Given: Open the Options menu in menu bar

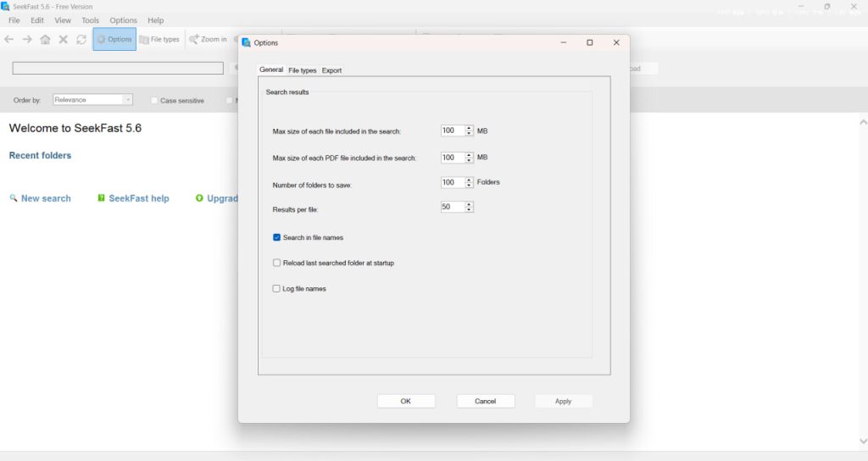Looking at the screenshot, I should point(123,20).
